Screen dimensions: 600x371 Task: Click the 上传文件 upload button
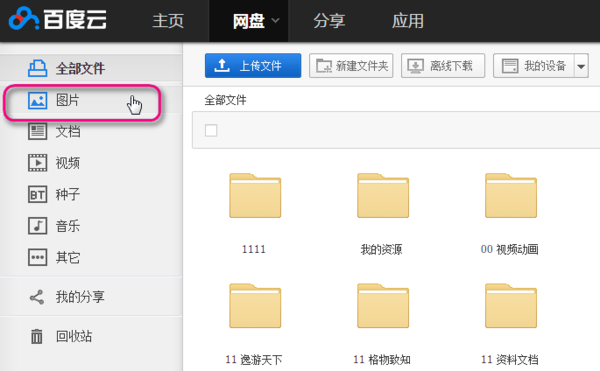point(253,65)
